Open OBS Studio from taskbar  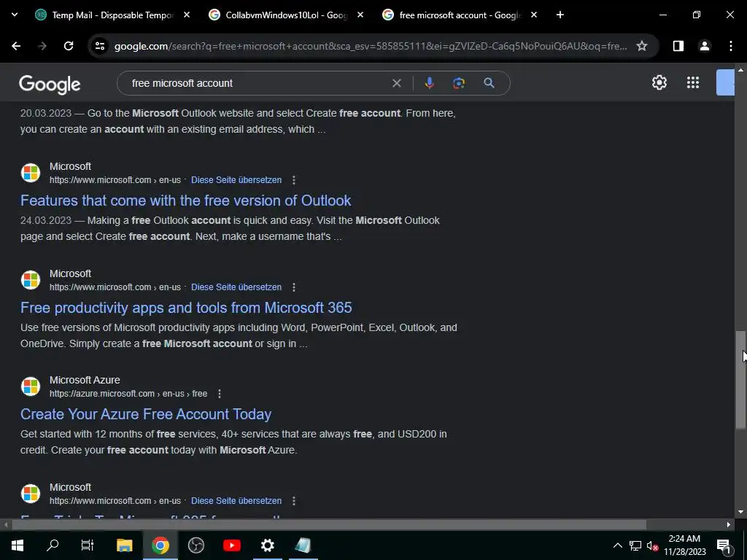[x=196, y=545]
